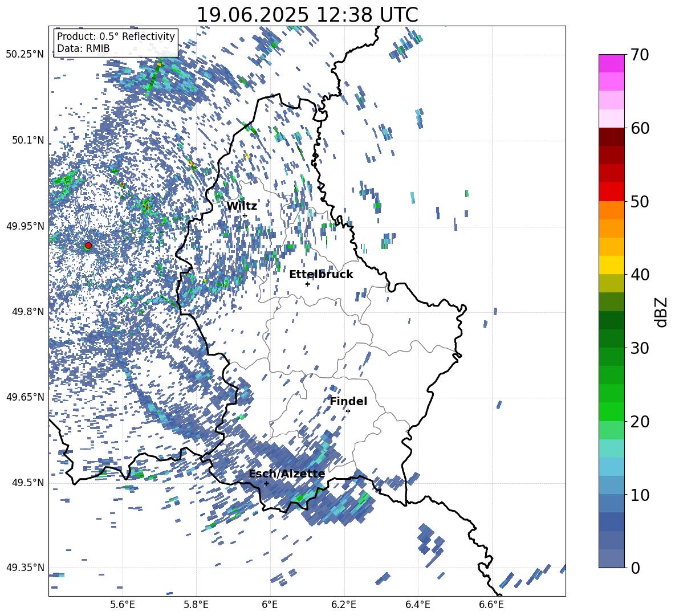The image size is (675, 616).
Task: Click the grey-blue colorbar segment above 0
Action: tap(611, 558)
